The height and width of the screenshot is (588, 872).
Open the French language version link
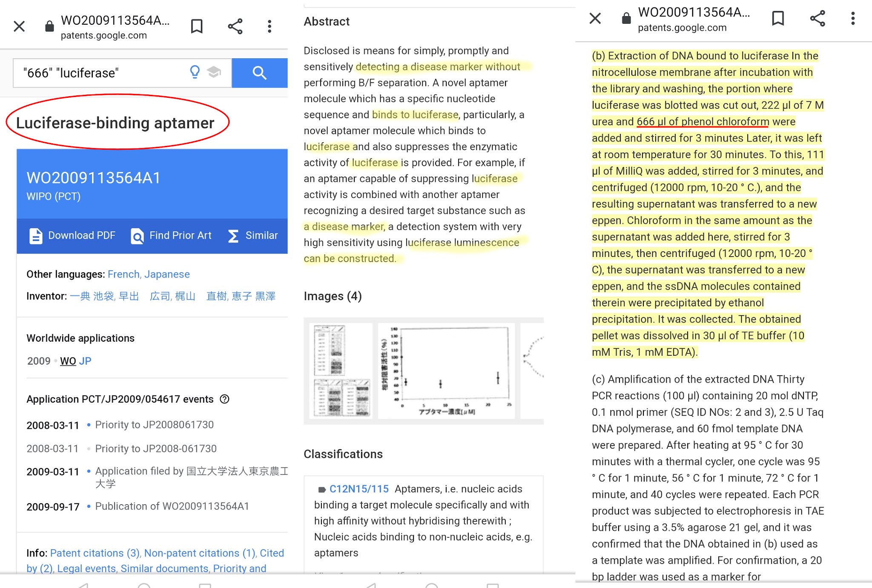pyautogui.click(x=123, y=274)
